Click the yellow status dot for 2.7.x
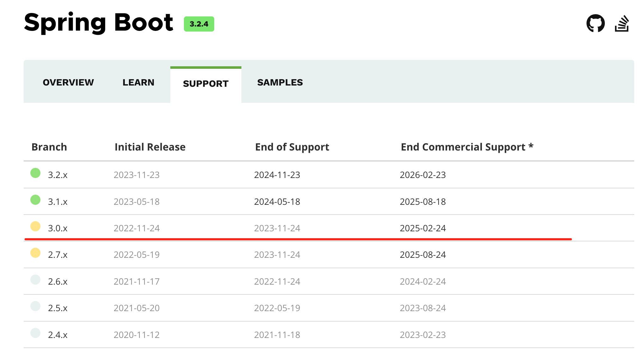 [x=35, y=253]
